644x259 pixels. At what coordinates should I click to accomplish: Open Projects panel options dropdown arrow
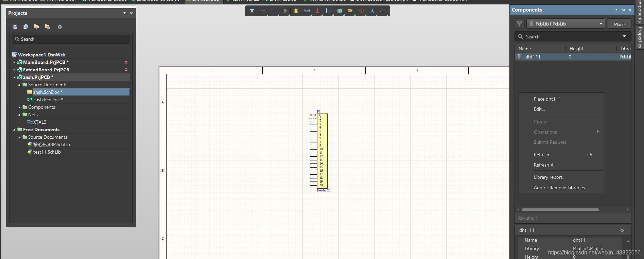click(124, 13)
